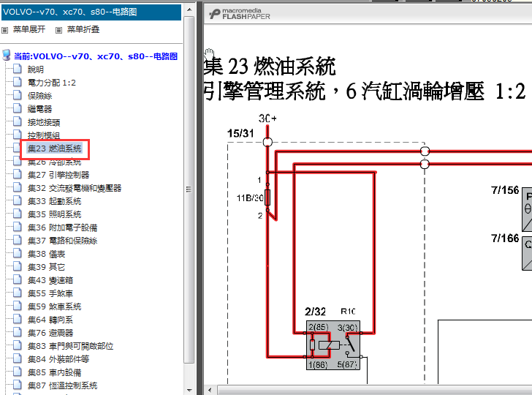532x395 pixels.
Task: Click the page icon beside 保險絲
Action: [18, 95]
